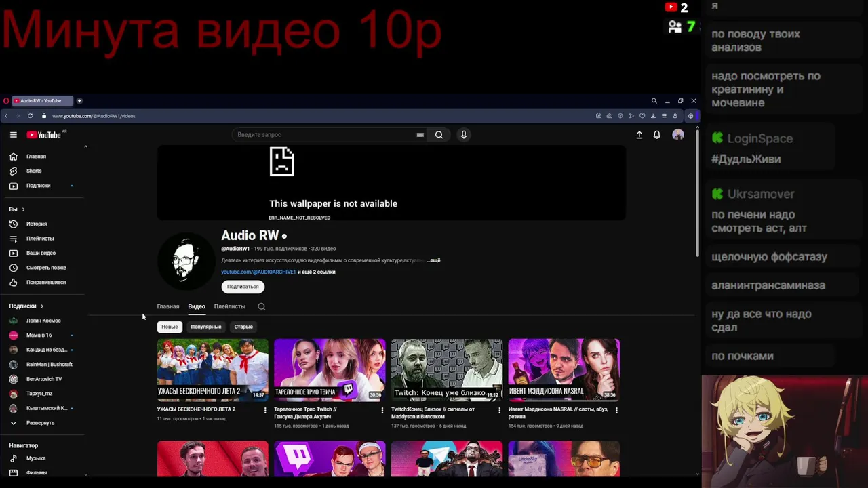Open the УЖАСЫ БЕСКОНЕЧНОГО ЛЕТА 2 video thumbnail
868x488 pixels.
click(213, 370)
